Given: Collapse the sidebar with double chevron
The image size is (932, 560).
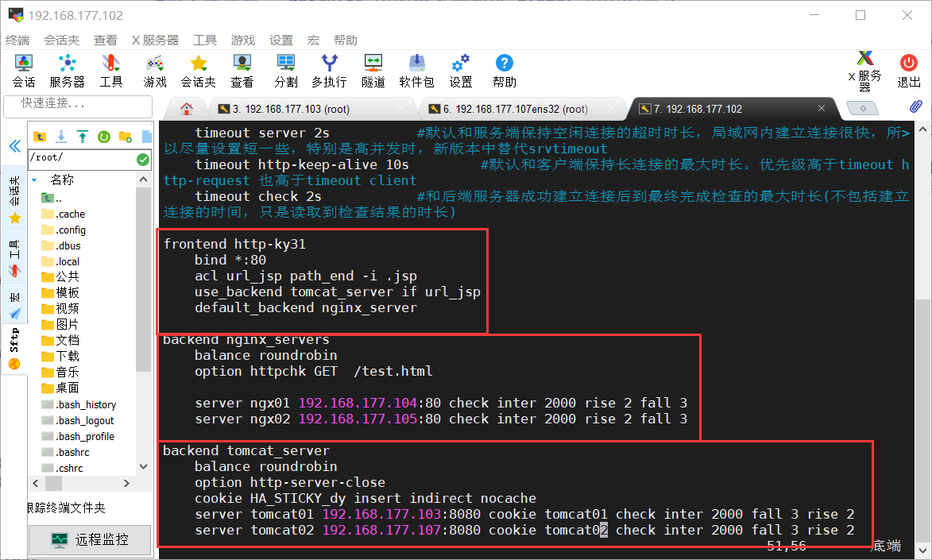Looking at the screenshot, I should click(15, 146).
